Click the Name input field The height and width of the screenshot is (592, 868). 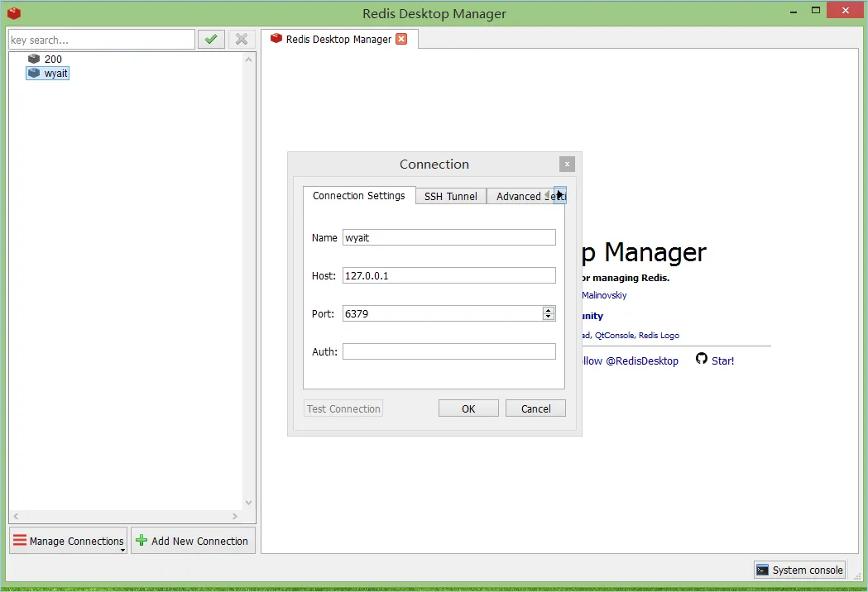pyautogui.click(x=449, y=237)
